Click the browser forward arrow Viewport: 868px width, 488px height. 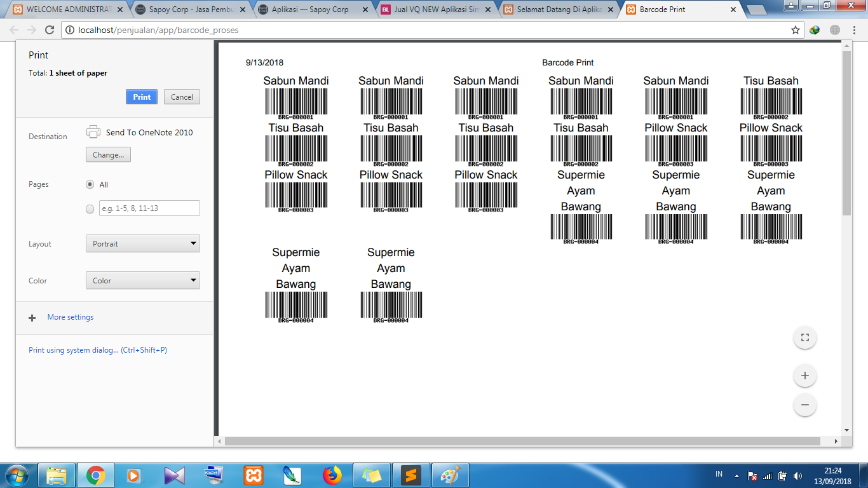coord(32,30)
